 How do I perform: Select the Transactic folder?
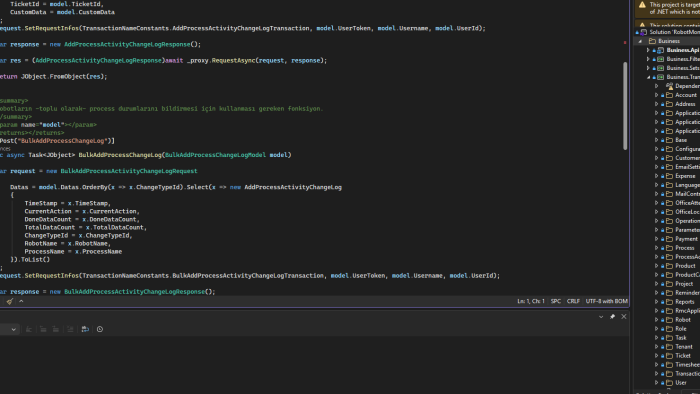[x=688, y=373]
